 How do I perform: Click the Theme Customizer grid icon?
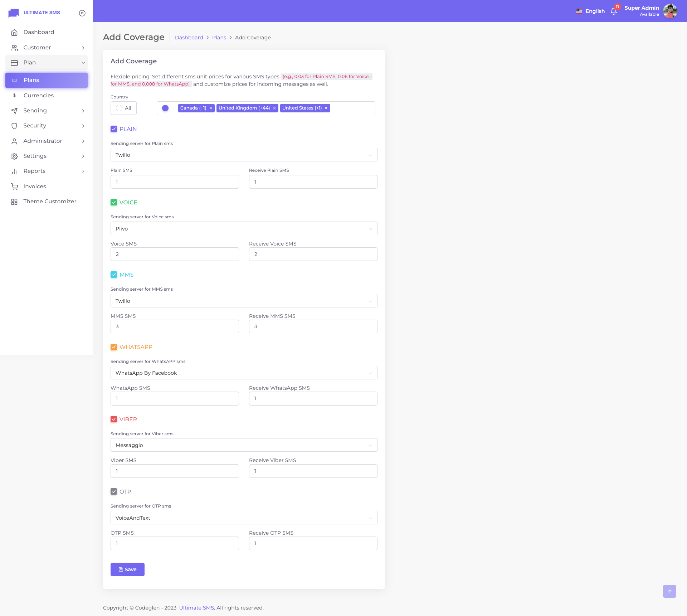pos(14,202)
